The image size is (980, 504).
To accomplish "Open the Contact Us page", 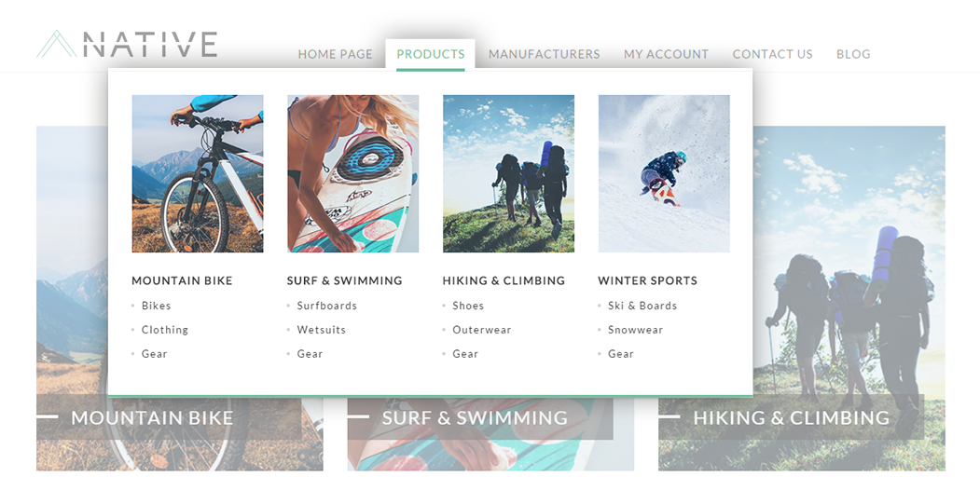I will tap(772, 54).
